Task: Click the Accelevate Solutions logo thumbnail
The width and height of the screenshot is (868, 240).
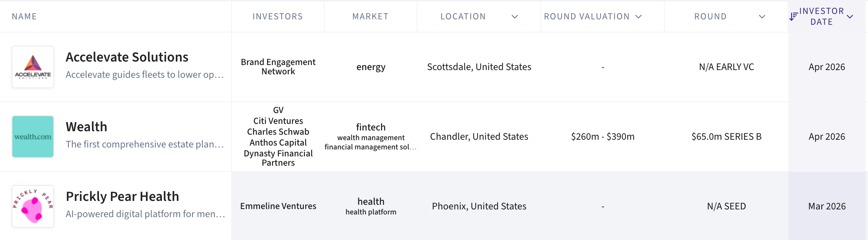Action: (33, 67)
